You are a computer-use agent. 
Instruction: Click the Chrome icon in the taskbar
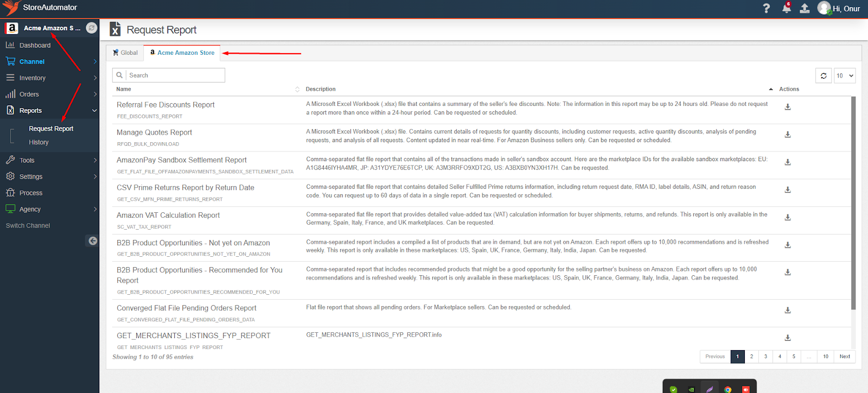pyautogui.click(x=727, y=389)
